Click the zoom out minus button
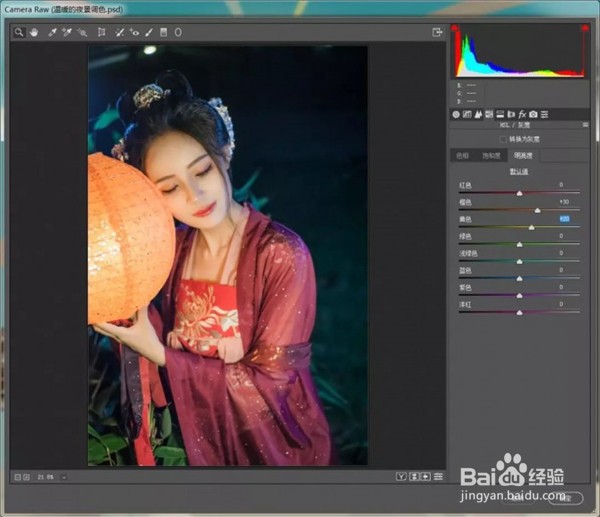This screenshot has height=517, width=600. (17, 477)
